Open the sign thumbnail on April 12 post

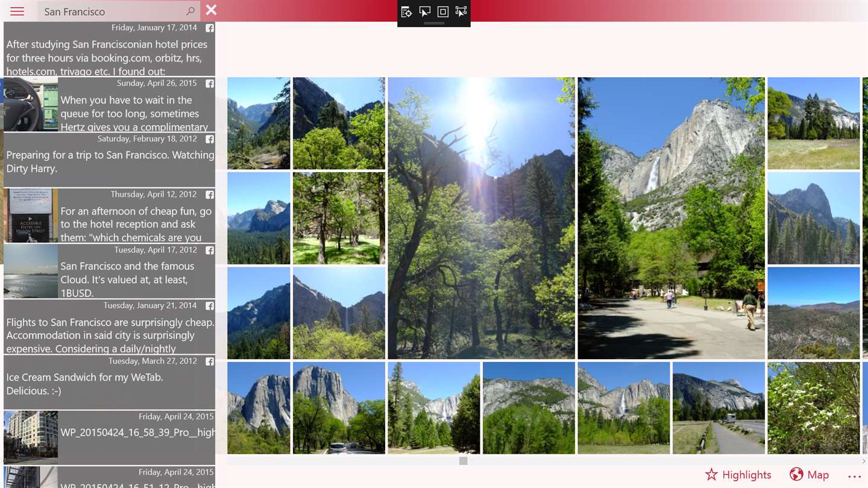[31, 215]
